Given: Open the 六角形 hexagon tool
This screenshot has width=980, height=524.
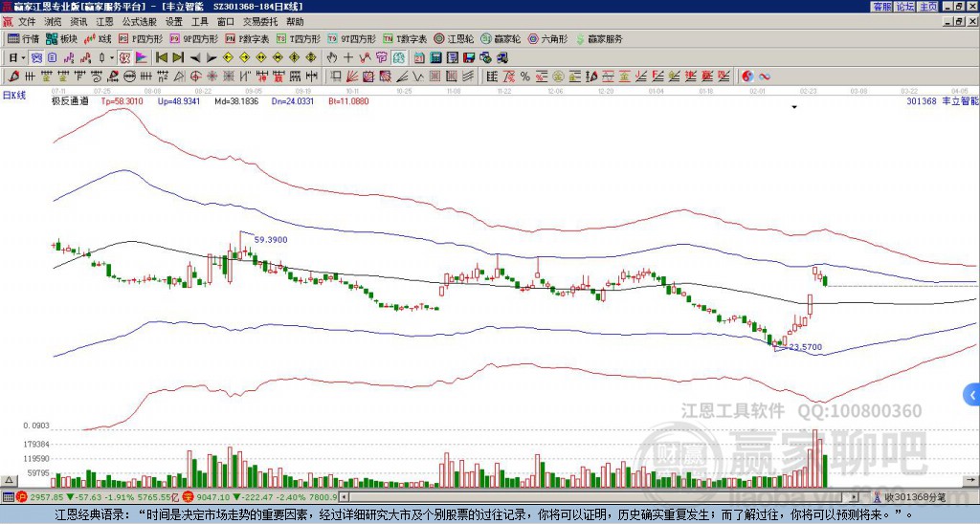Looking at the screenshot, I should click(547, 38).
